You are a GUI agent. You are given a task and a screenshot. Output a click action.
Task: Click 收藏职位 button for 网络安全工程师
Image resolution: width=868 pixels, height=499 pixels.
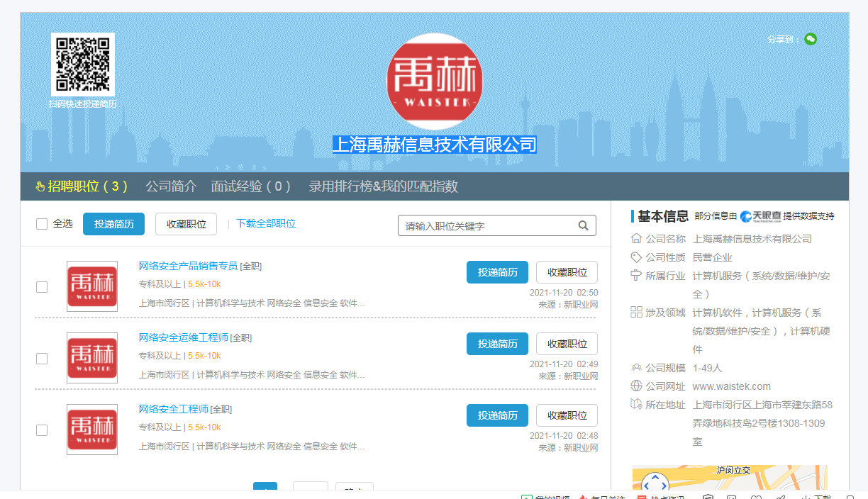pos(567,415)
